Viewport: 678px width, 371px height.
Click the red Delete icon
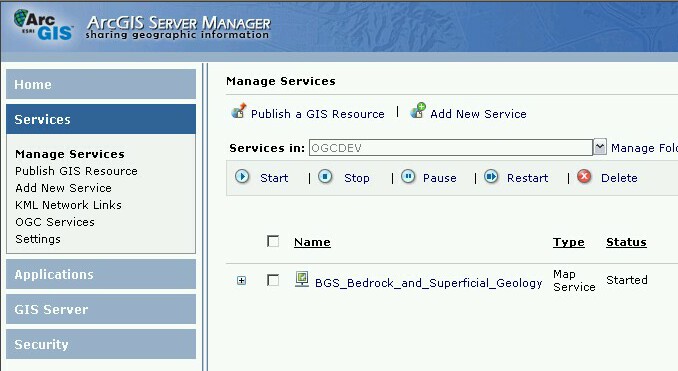[584, 177]
